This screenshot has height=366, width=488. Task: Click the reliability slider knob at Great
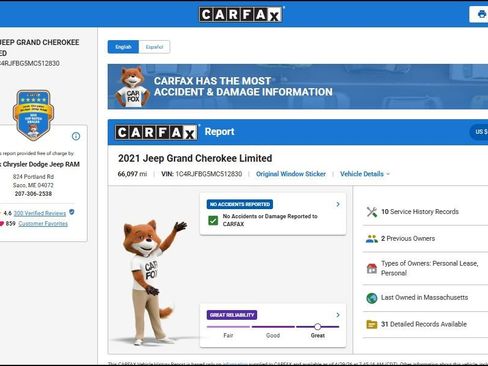(318, 327)
